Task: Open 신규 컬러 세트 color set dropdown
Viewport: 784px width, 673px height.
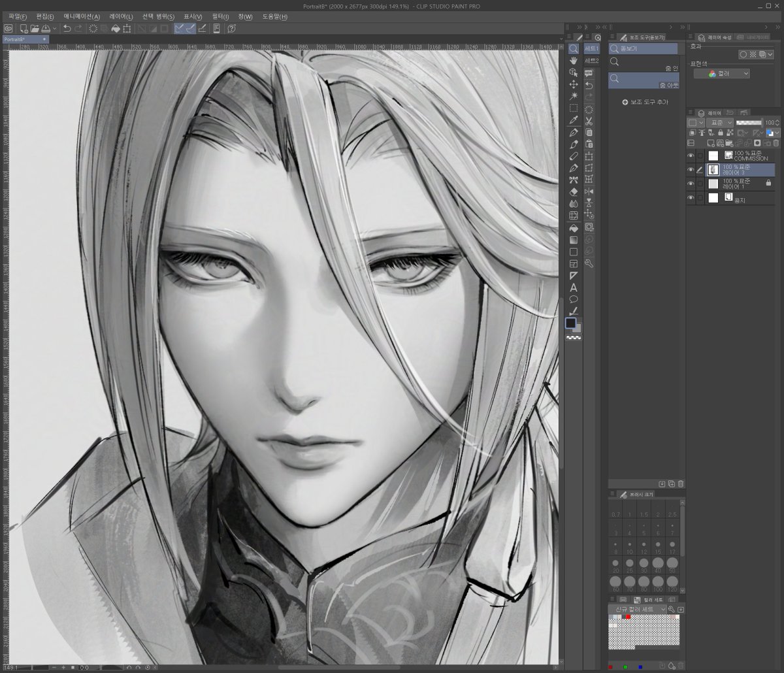Action: click(x=637, y=609)
